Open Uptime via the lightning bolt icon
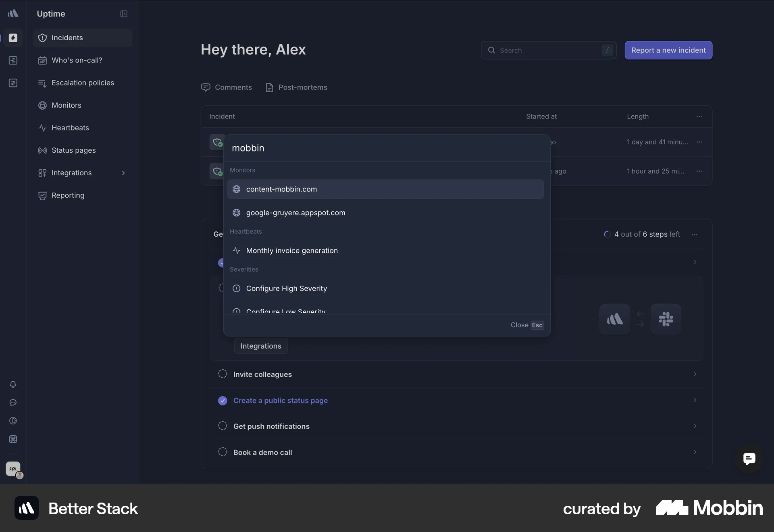Screen dimensions: 774x532 (13, 38)
